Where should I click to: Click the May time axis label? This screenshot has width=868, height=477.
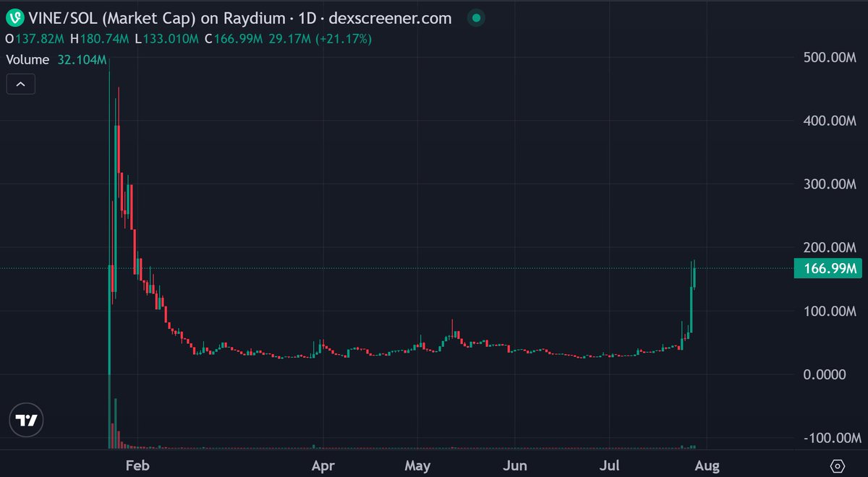[417, 465]
